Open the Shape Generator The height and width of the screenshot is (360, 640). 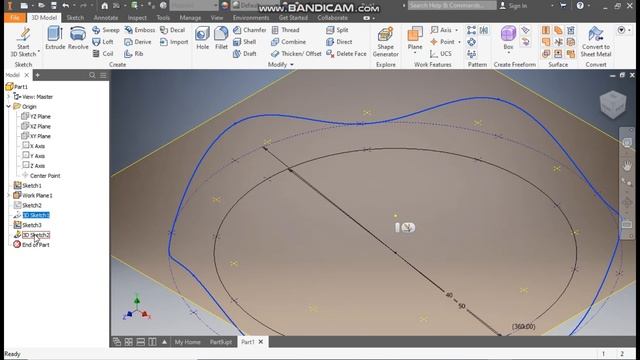[385, 42]
